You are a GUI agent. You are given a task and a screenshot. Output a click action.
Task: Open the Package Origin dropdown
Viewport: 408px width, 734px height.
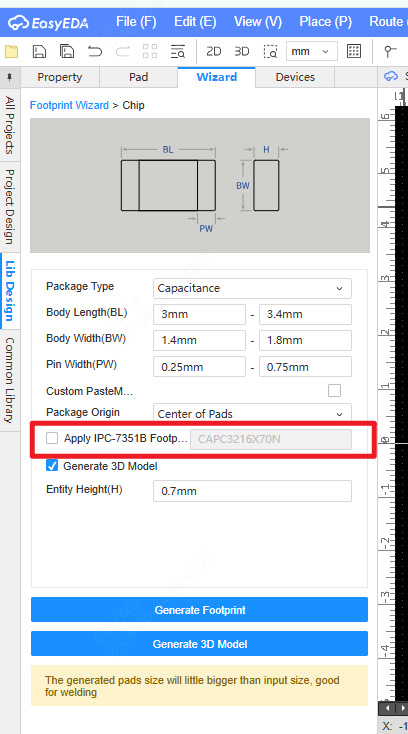tap(252, 414)
